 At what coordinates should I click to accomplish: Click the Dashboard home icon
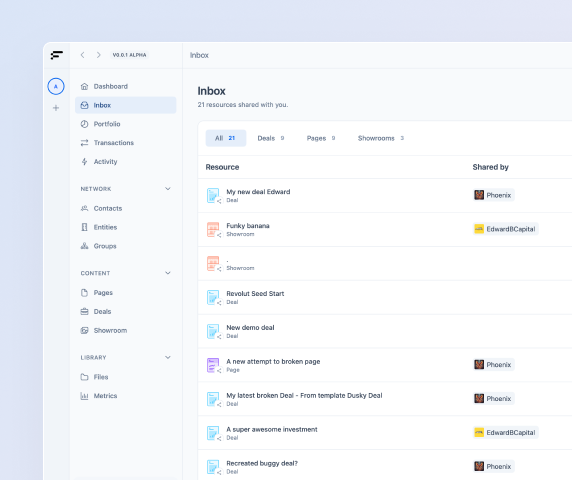click(84, 86)
